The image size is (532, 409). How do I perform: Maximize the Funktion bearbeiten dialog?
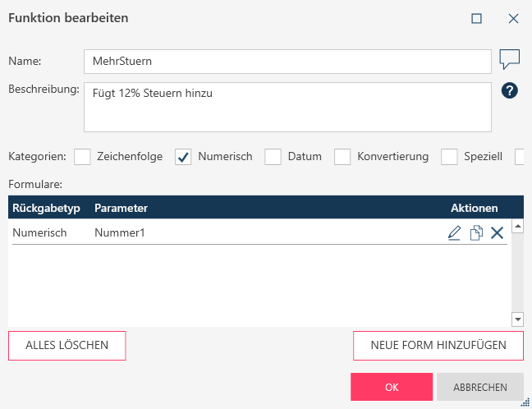[476, 18]
